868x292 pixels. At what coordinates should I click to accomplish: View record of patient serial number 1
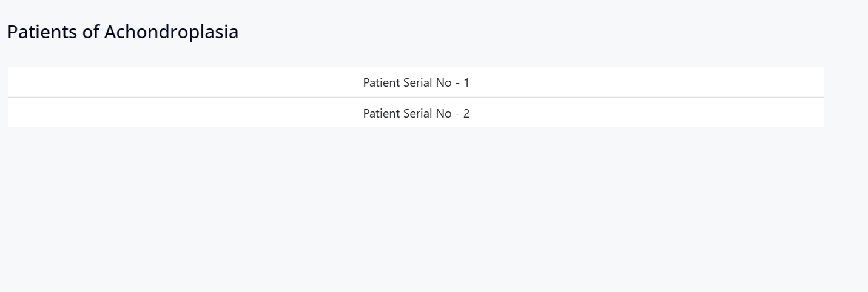(x=416, y=82)
